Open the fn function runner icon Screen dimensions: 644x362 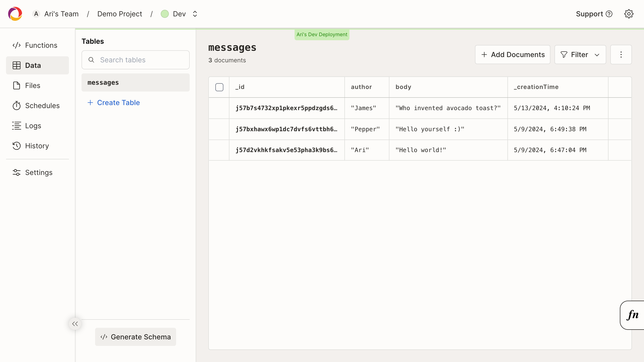click(x=632, y=315)
